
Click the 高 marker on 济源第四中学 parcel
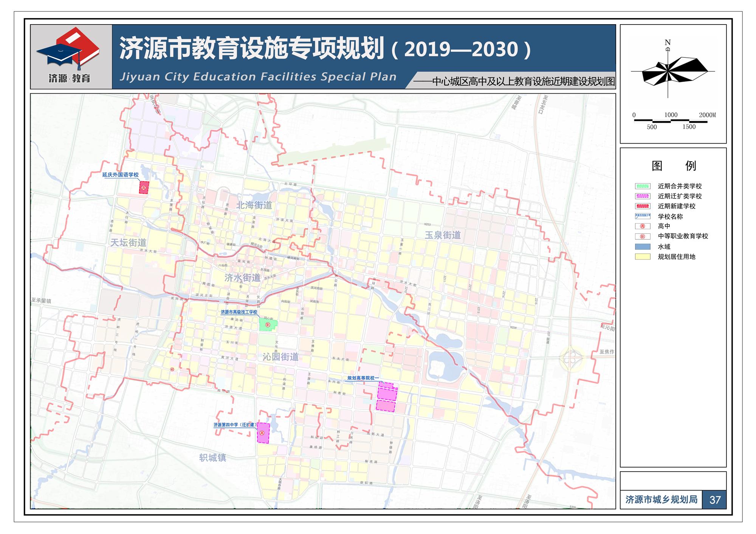tap(262, 433)
